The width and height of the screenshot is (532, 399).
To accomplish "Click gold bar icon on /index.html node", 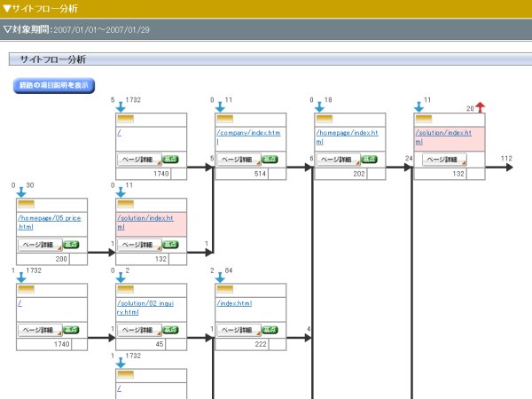I will 224,289.
